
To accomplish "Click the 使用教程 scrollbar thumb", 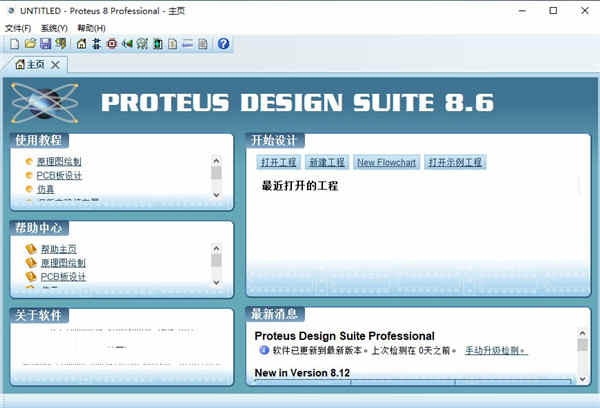I will 216,173.
